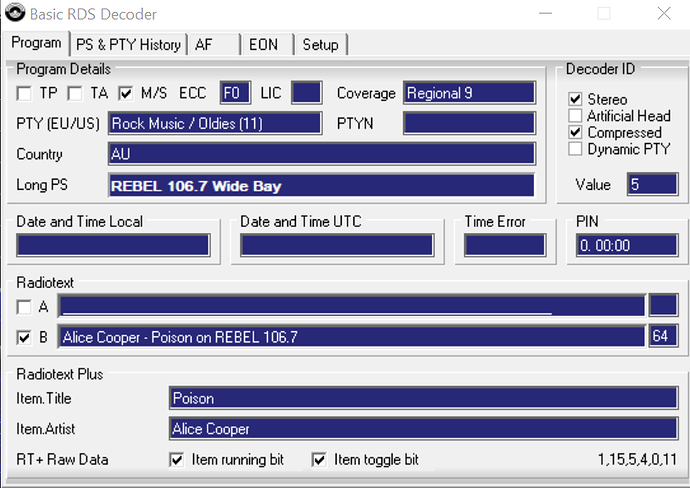Uncheck the M/S checkbox
The height and width of the screenshot is (488, 690).
click(125, 94)
